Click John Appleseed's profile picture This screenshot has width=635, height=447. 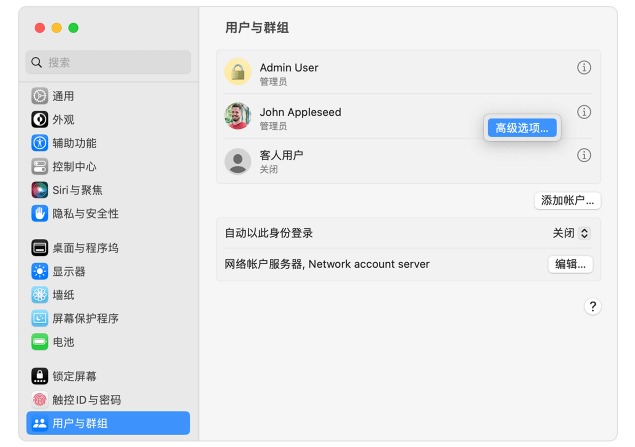click(238, 116)
